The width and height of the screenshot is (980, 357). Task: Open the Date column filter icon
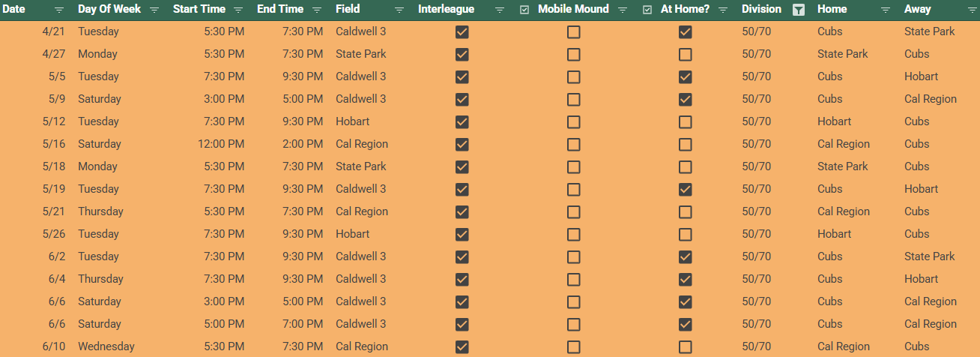[59, 10]
